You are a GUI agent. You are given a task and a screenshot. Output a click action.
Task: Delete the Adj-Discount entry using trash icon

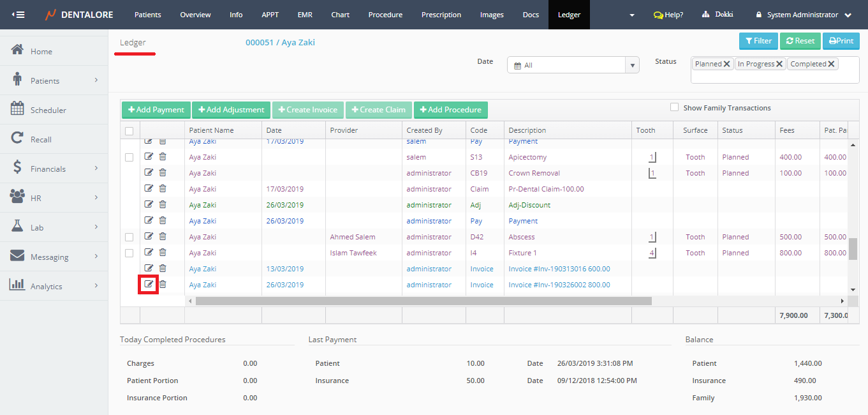(163, 204)
